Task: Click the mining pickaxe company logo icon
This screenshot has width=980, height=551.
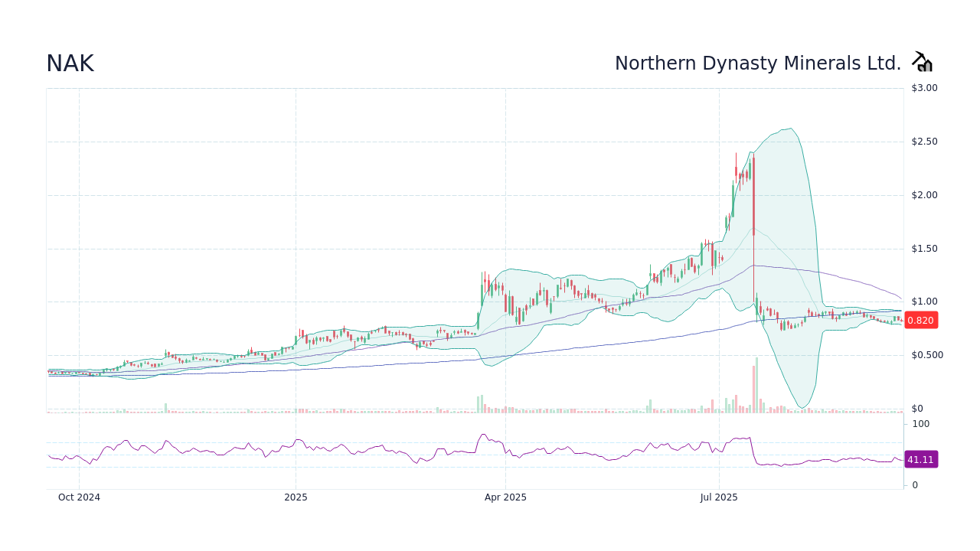Action: pos(922,63)
